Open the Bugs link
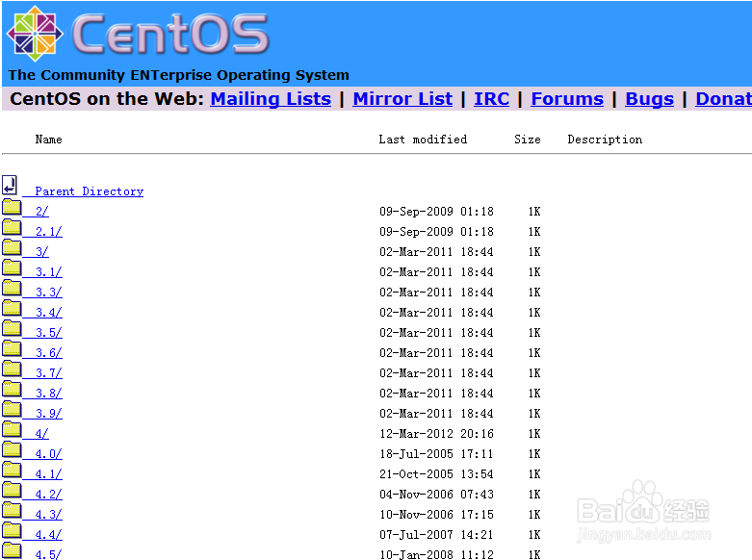This screenshot has width=752, height=560. (649, 99)
